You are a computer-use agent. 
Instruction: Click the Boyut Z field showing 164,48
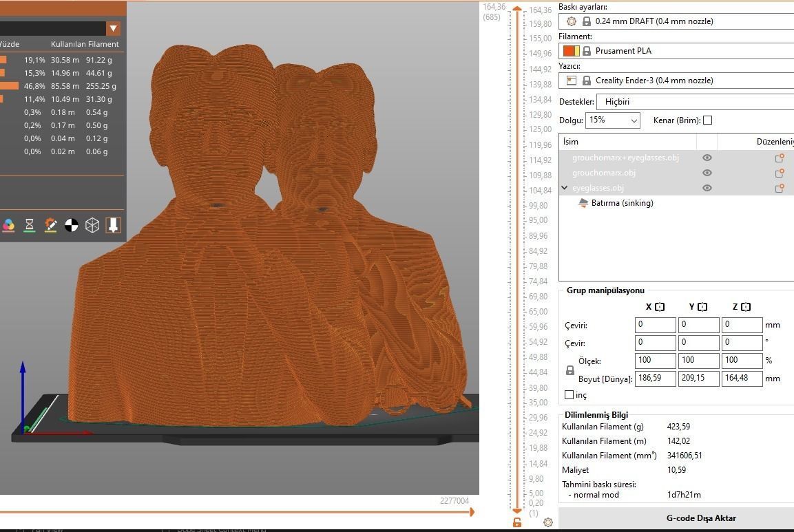pos(742,378)
